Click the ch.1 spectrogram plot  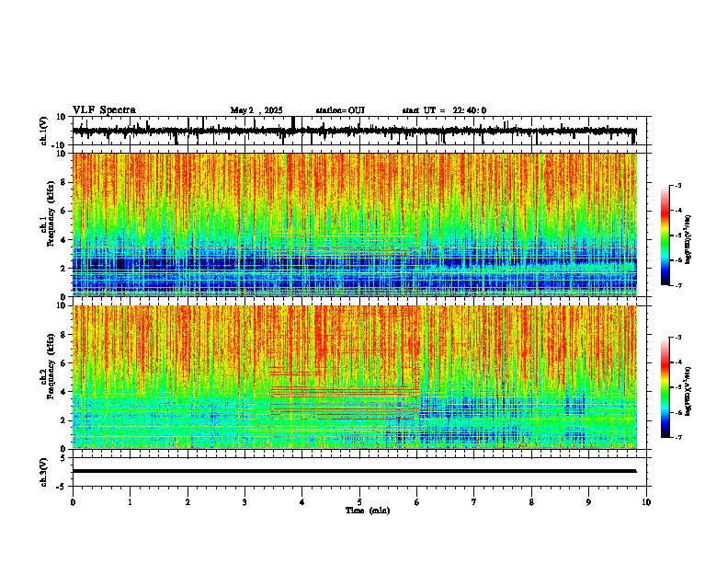tap(355, 224)
